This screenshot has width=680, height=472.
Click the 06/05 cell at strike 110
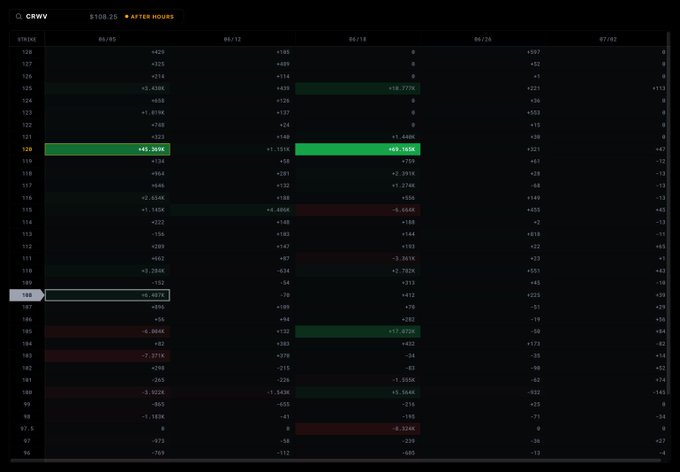click(x=108, y=271)
